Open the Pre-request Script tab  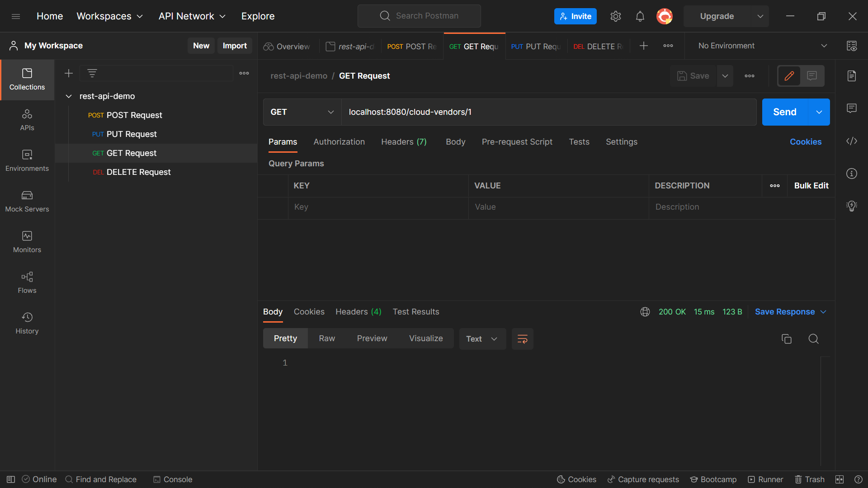tap(517, 141)
